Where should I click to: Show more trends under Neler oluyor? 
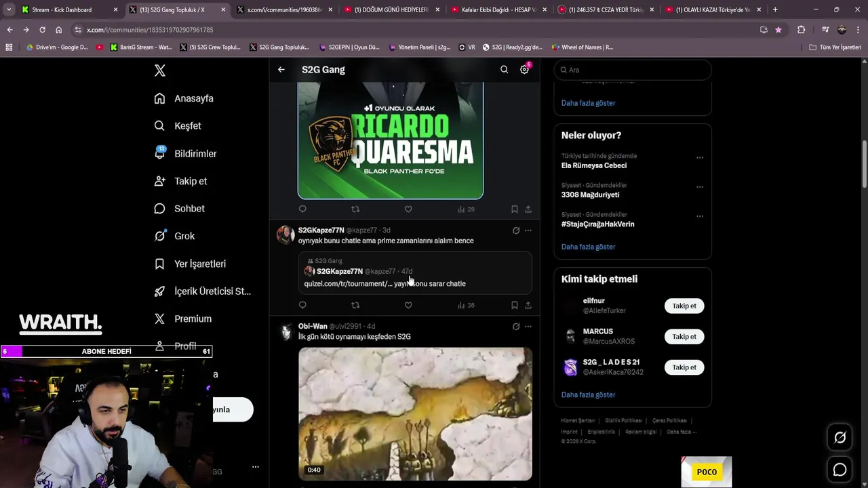(588, 247)
